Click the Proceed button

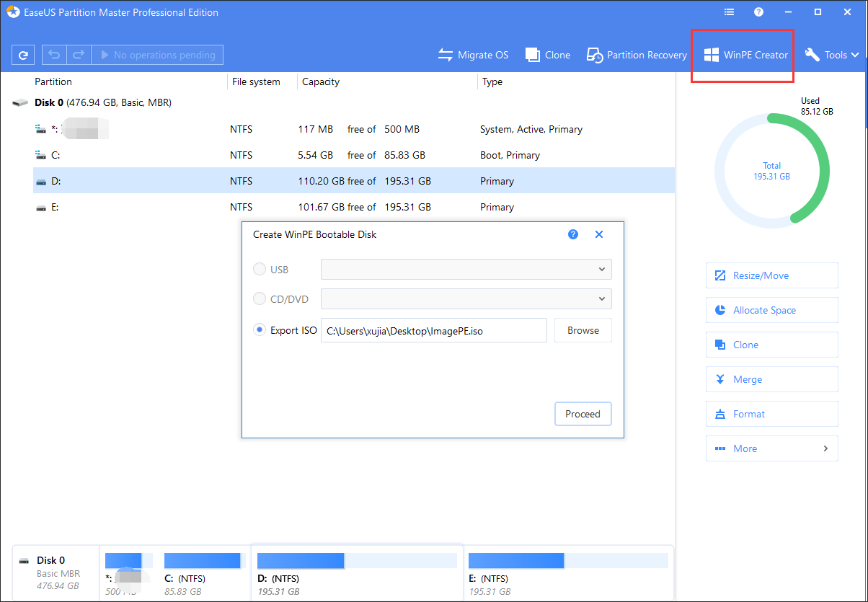583,414
